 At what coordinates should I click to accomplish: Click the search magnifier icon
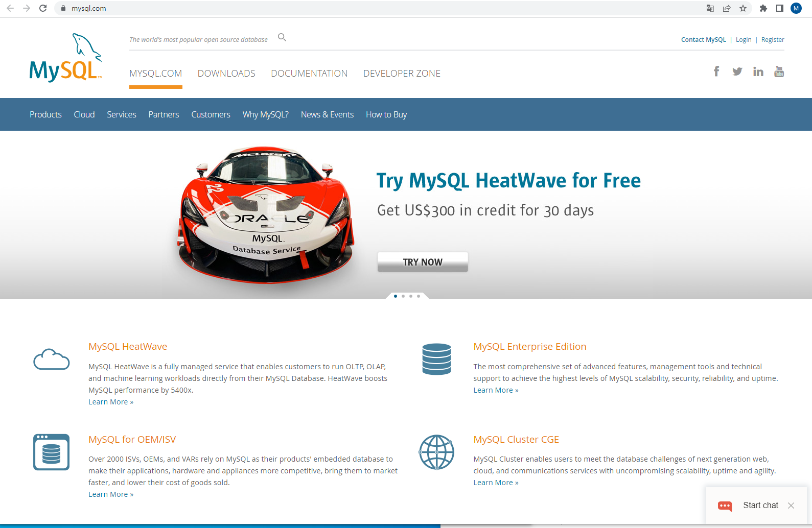(282, 37)
